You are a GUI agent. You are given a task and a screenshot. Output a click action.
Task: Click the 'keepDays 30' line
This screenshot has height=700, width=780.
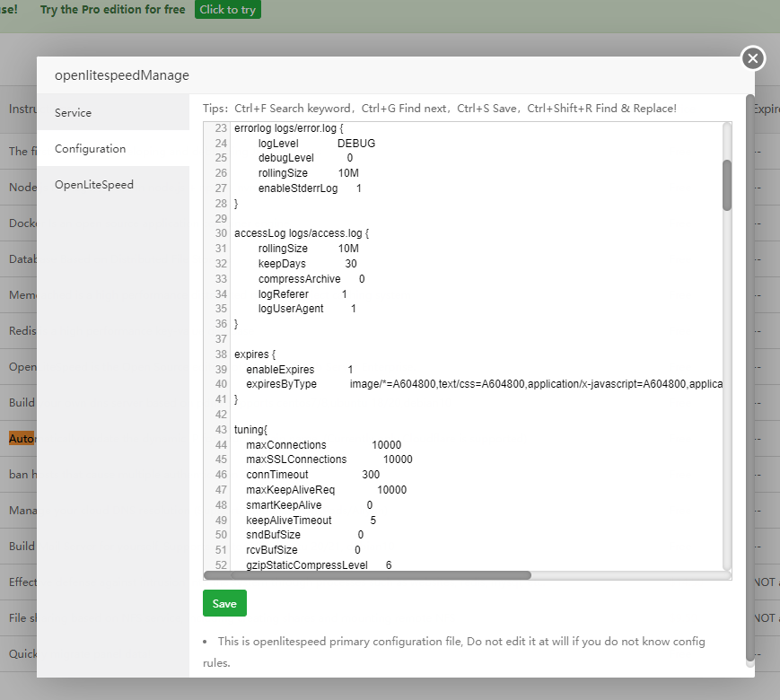click(308, 263)
